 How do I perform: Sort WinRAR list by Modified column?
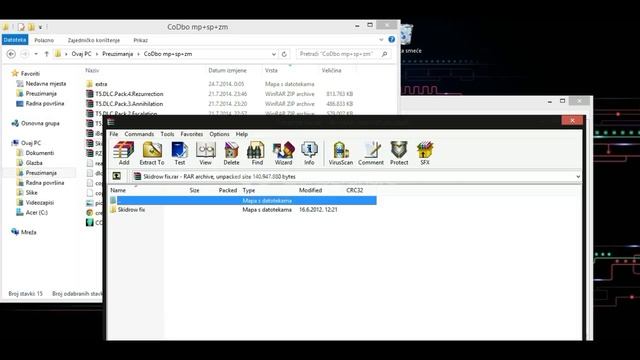coord(310,190)
